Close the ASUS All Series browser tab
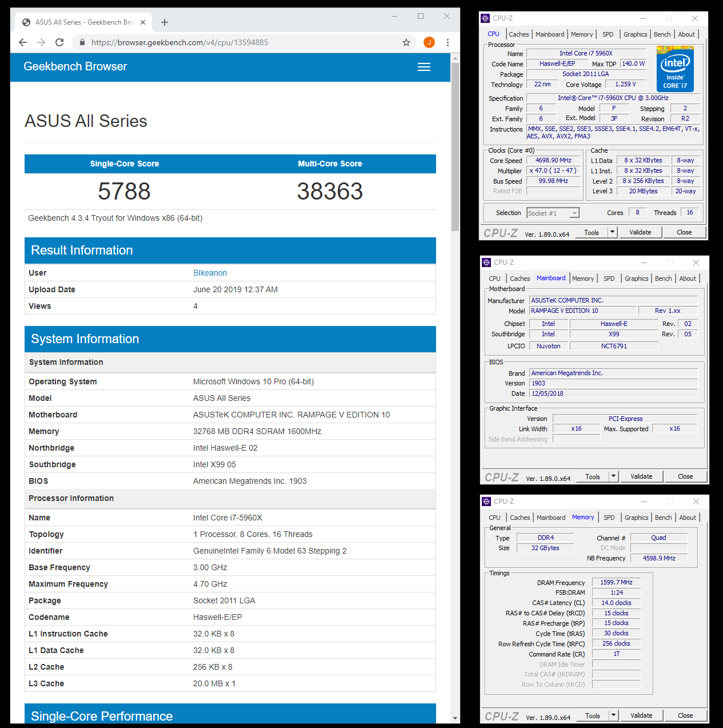This screenshot has height=728, width=723. pos(143,22)
